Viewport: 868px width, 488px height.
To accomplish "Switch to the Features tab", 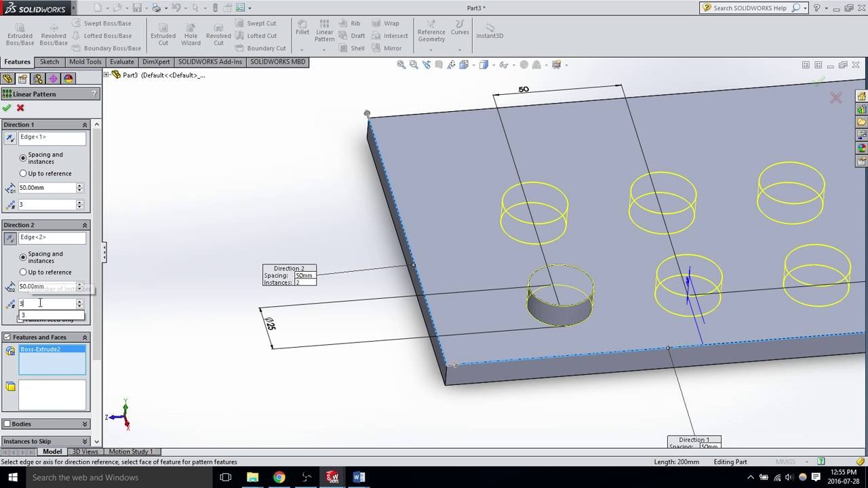I will (x=18, y=62).
